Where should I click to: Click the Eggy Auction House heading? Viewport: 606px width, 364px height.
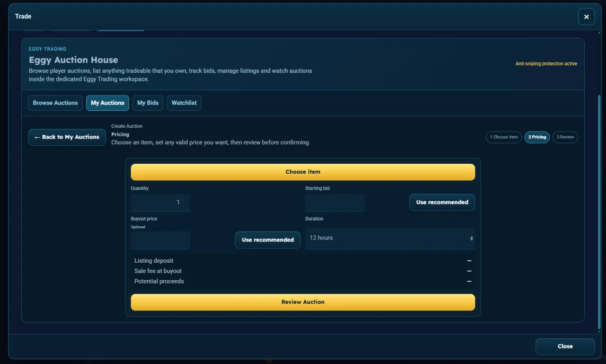coord(73,60)
